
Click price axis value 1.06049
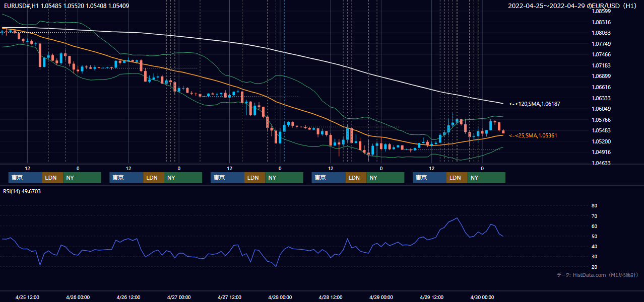pos(601,109)
